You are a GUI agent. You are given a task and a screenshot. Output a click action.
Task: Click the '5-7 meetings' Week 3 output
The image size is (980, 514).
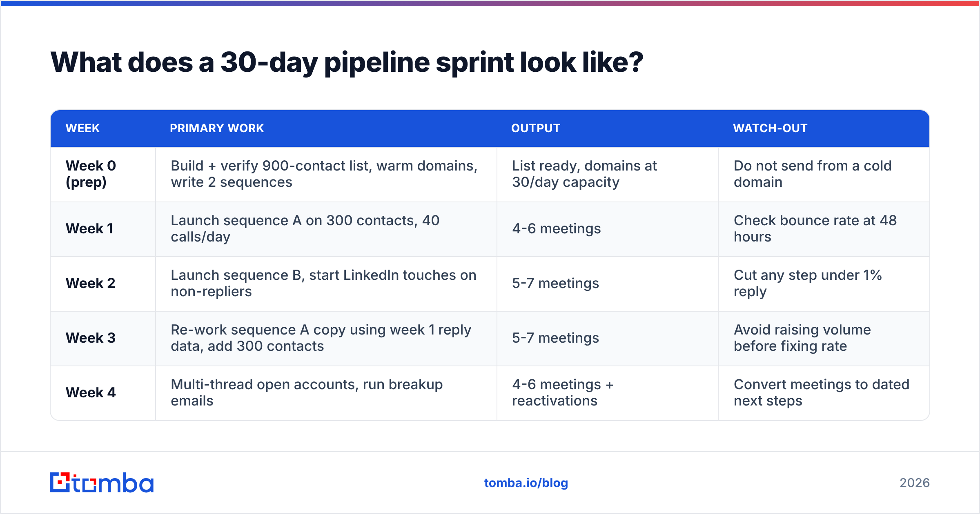[555, 338]
